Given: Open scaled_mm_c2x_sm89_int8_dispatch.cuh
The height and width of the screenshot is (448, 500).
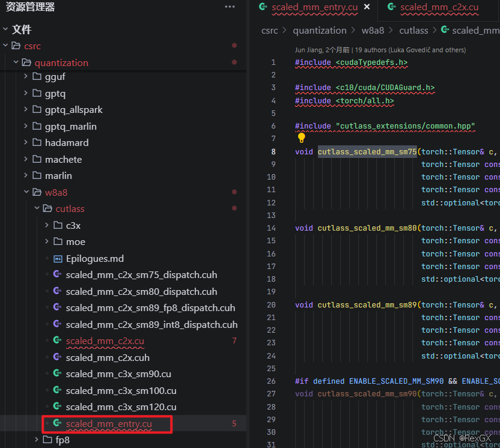Looking at the screenshot, I should point(152,325).
